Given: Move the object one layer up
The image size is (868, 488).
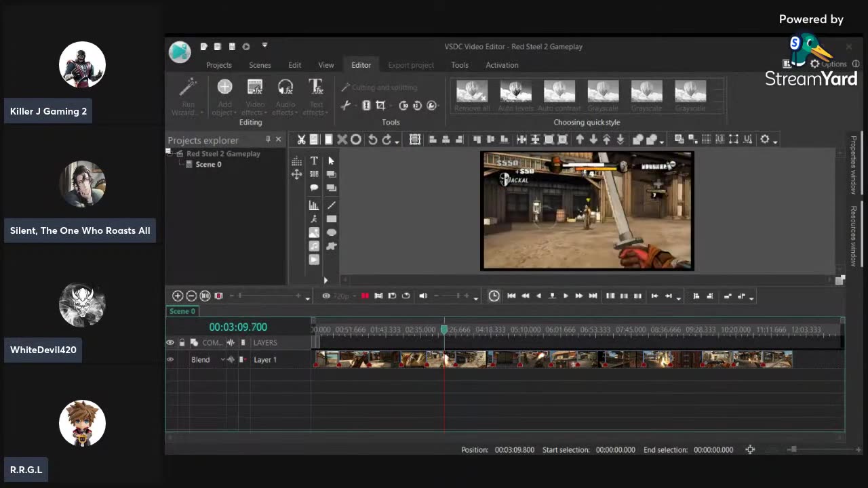Looking at the screenshot, I should tap(579, 140).
